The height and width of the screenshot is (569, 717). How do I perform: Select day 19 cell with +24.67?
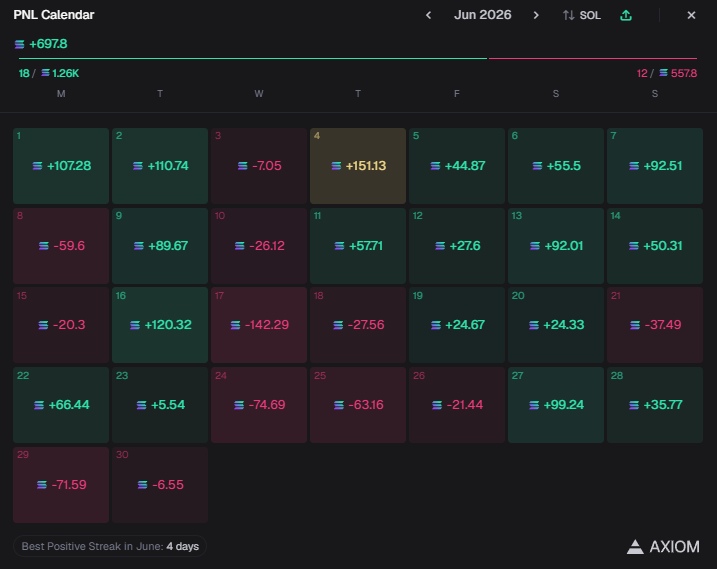point(457,325)
